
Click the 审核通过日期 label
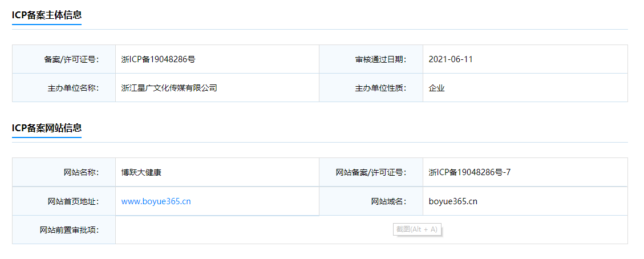pos(380,59)
